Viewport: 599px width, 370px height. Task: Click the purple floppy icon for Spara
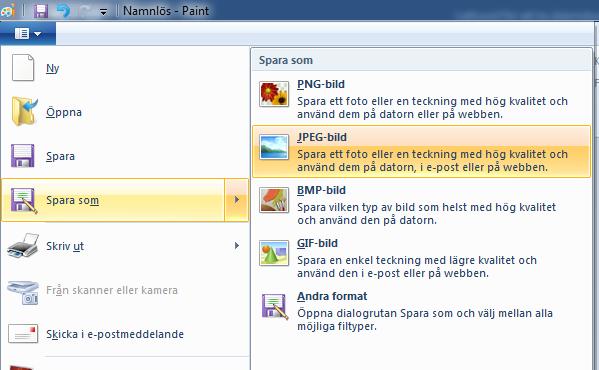23,155
